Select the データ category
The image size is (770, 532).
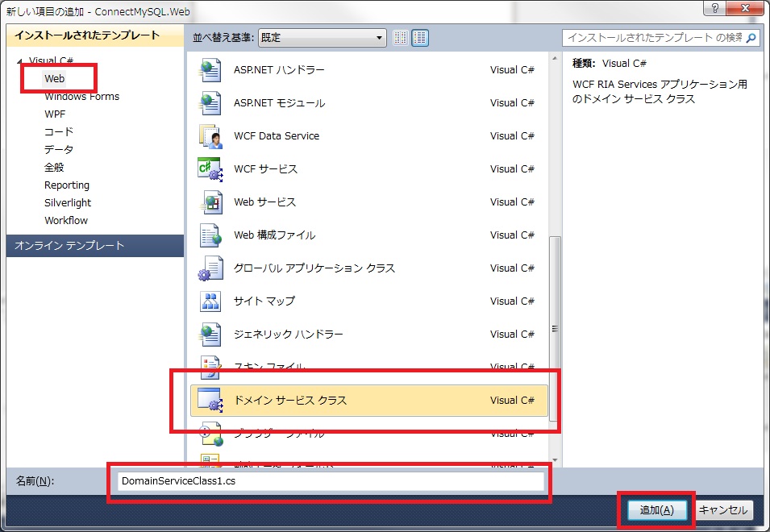59,149
